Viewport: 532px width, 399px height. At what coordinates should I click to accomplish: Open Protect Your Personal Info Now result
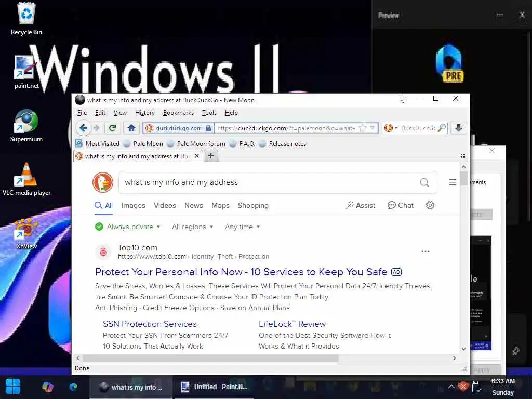[241, 272]
